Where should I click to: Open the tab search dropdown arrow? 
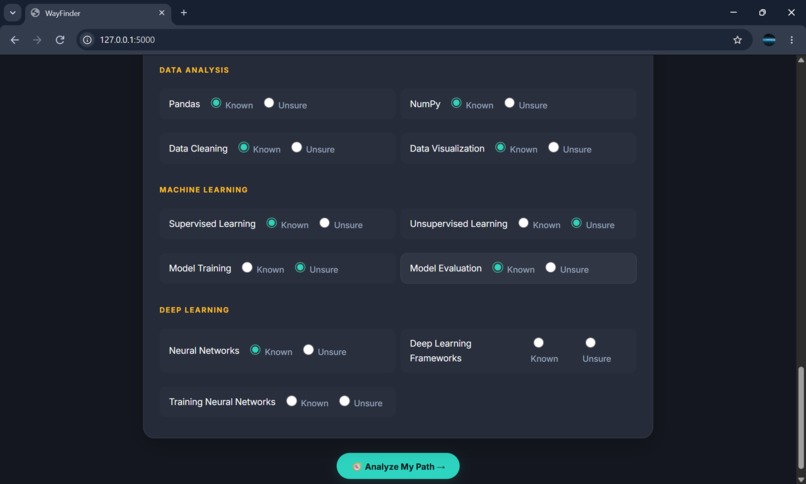click(x=12, y=13)
